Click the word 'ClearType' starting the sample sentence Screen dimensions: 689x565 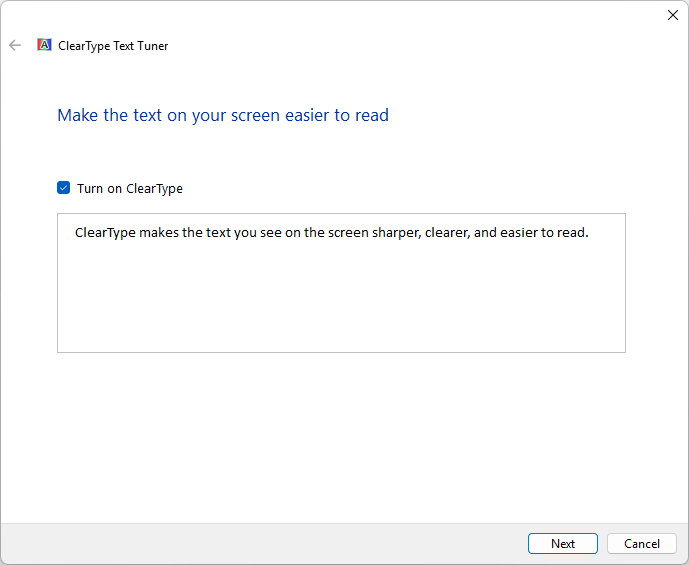[x=105, y=233]
